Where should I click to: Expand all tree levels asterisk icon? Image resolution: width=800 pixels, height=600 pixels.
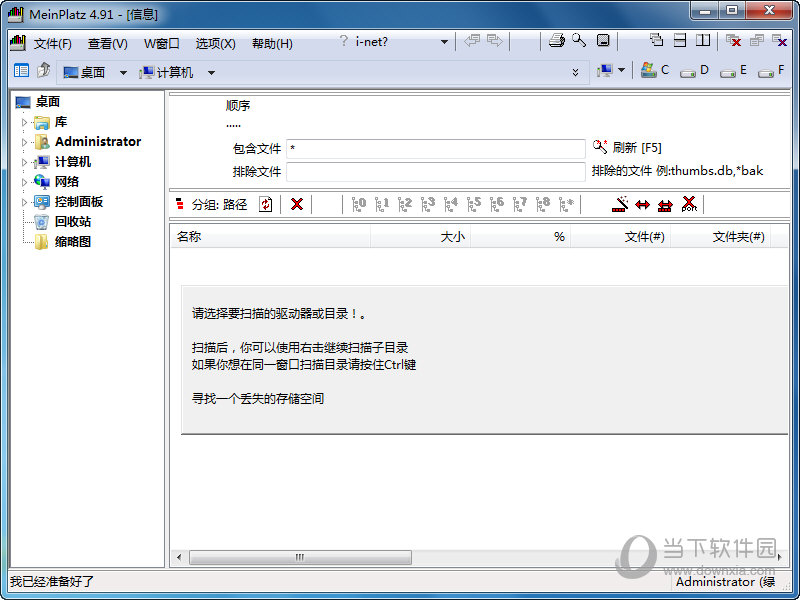pyautogui.click(x=566, y=205)
